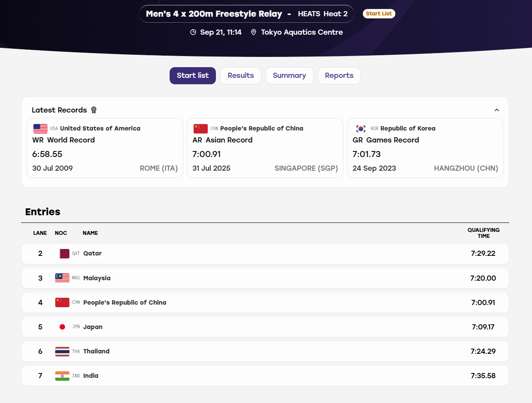
Task: Click the India flag in lane 7
Action: click(62, 376)
